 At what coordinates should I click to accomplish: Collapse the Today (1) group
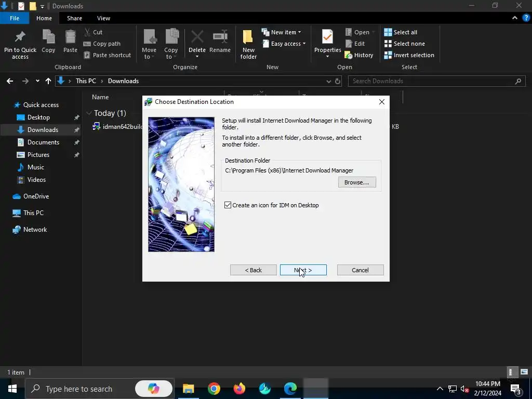point(89,113)
